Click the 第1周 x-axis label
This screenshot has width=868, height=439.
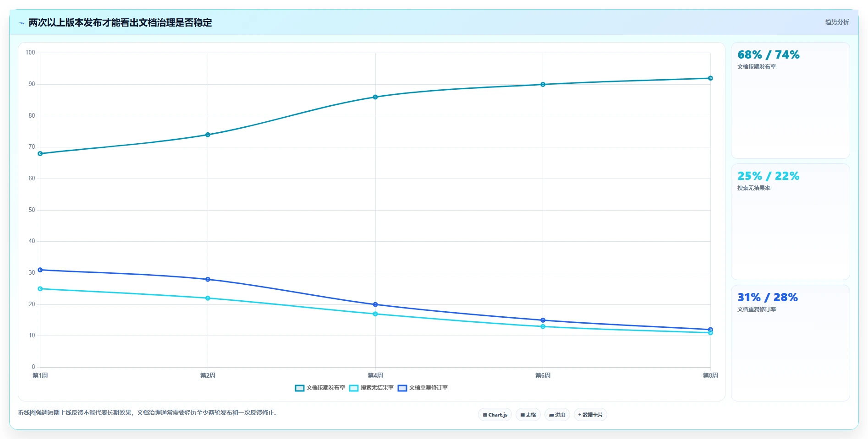(x=40, y=375)
